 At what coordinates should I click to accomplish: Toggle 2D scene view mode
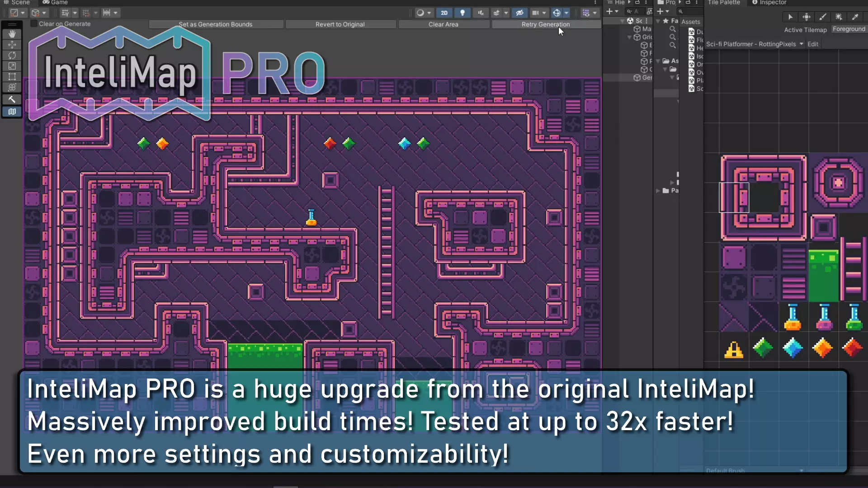click(444, 13)
